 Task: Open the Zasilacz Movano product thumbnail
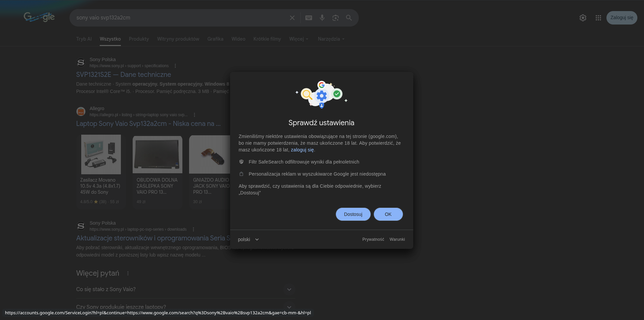(101, 154)
